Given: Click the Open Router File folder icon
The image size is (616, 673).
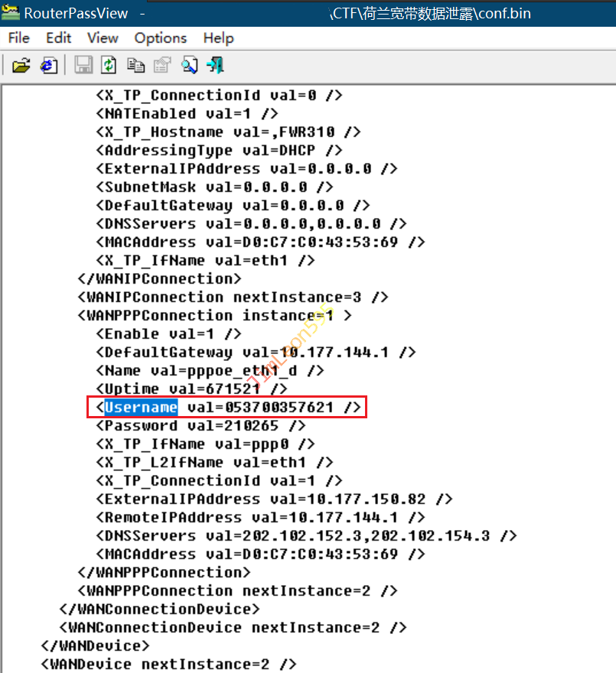Looking at the screenshot, I should (x=21, y=66).
